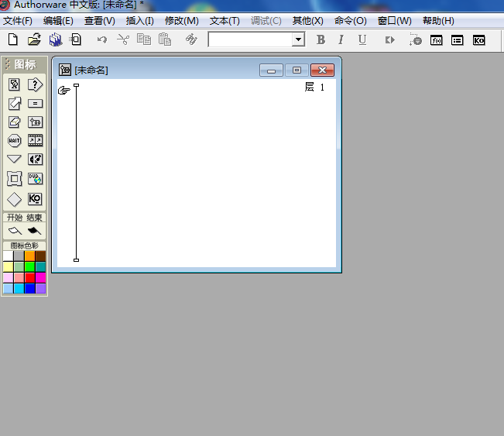Viewport: 504px width, 436px height.
Task: Open the 修改(M) menu
Action: point(182,21)
